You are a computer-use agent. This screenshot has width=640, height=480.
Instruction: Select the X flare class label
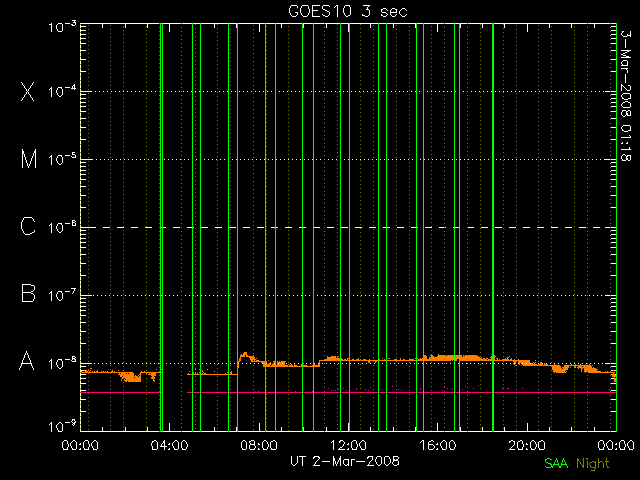(28, 91)
